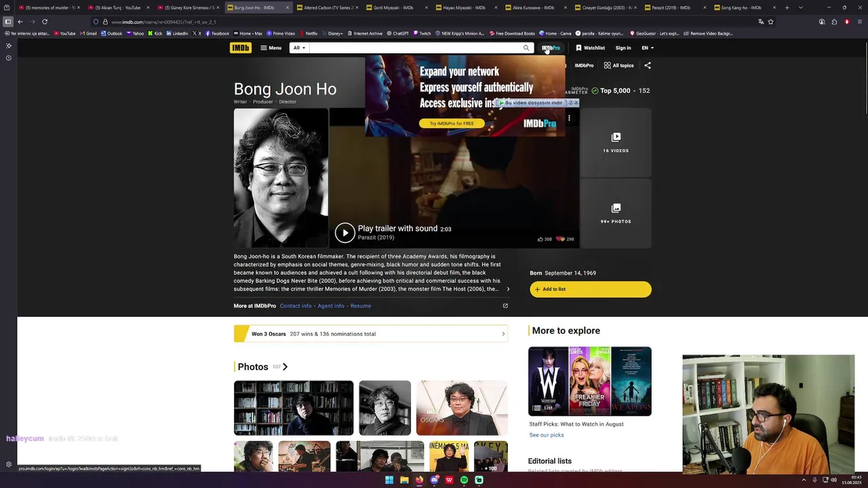This screenshot has height=488, width=868.
Task: Expand the biography with the chevron arrow
Action: click(x=508, y=289)
